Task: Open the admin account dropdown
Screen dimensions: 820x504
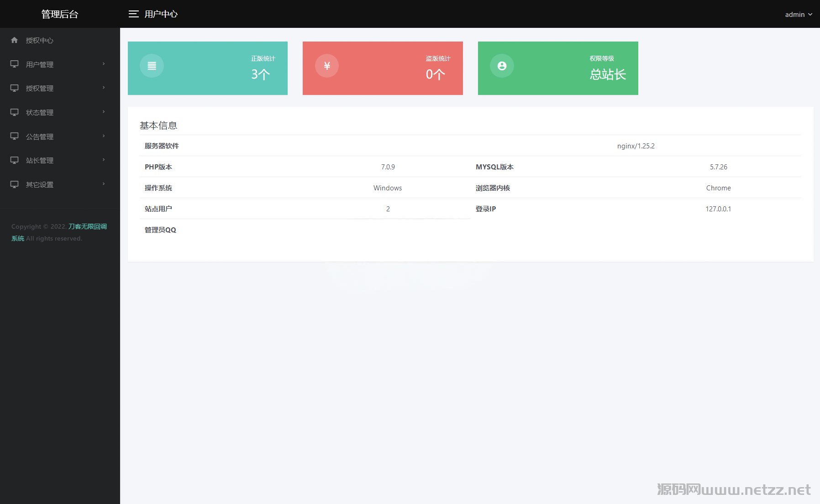Action: [799, 15]
